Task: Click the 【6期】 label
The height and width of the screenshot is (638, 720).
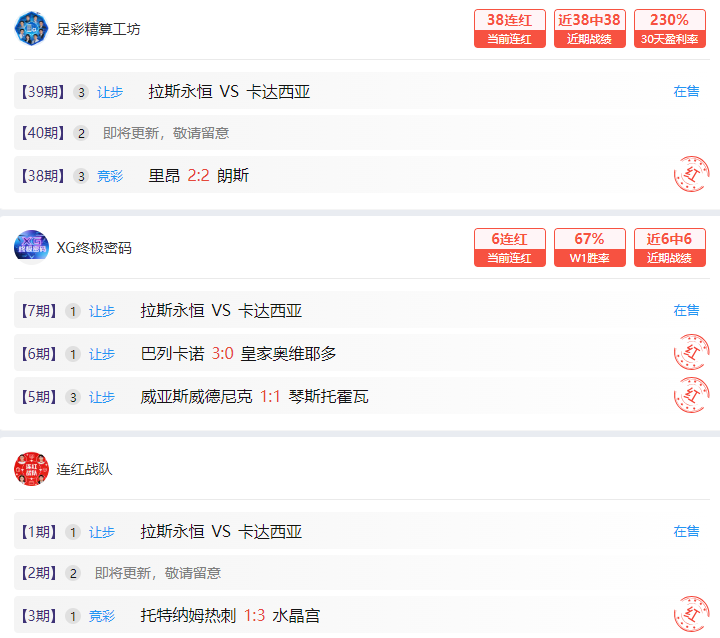Action: tap(39, 354)
